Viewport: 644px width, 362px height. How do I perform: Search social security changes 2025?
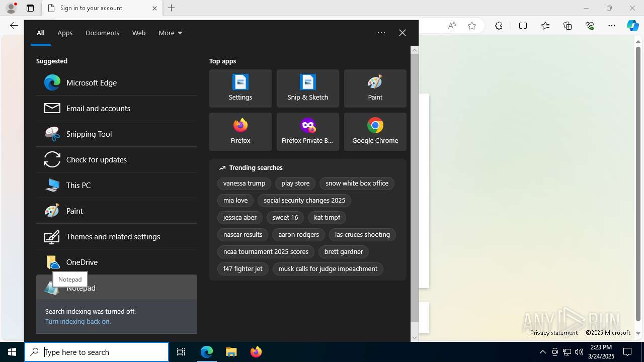coord(304,201)
